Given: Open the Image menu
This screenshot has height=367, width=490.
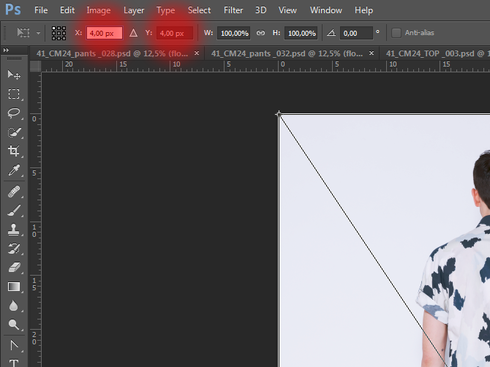Looking at the screenshot, I should pos(98,10).
